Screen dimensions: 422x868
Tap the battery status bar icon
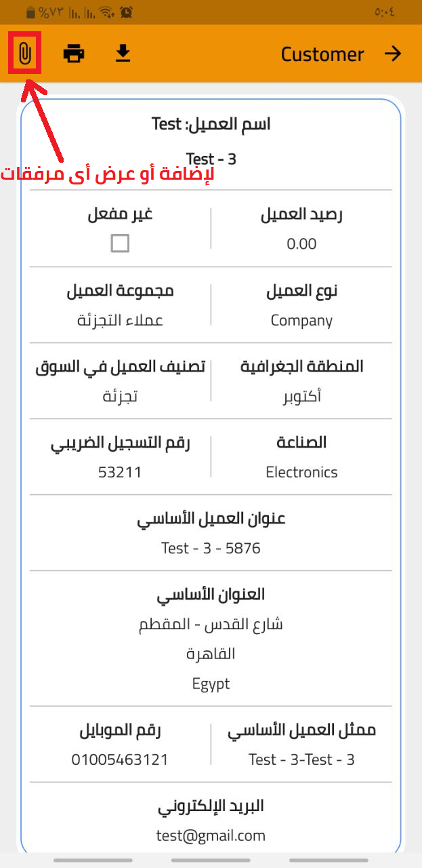[30, 12]
